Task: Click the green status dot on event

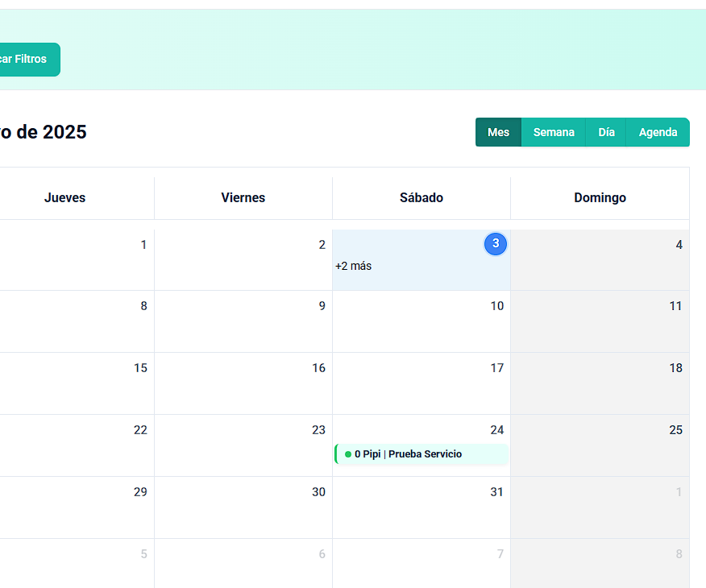Action: 348,454
